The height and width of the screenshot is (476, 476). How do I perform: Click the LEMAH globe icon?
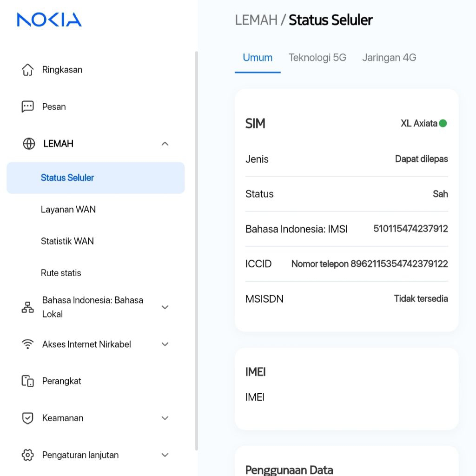coord(29,144)
